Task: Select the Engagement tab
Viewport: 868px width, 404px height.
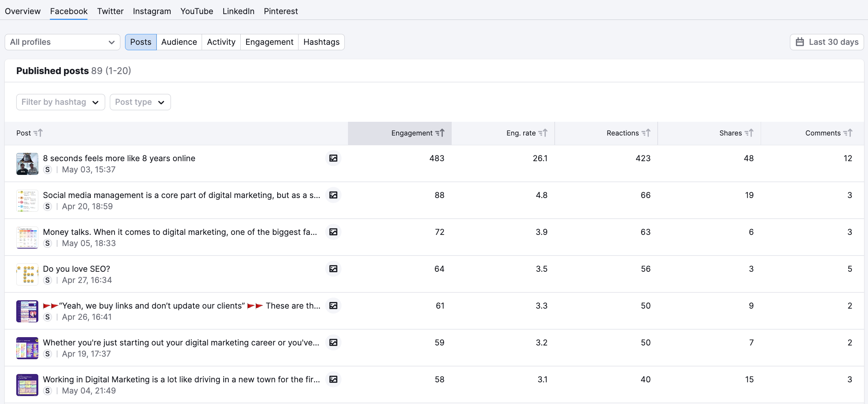Action: 270,42
